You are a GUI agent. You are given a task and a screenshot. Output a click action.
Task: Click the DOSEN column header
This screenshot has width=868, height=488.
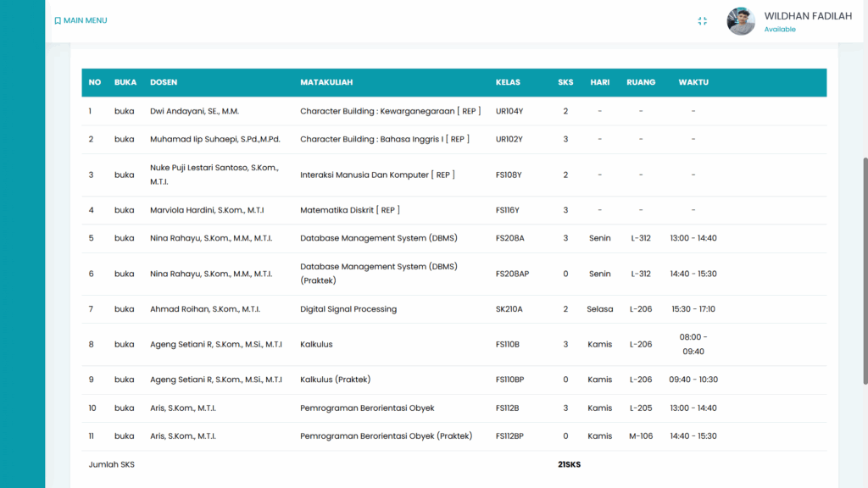click(x=164, y=82)
